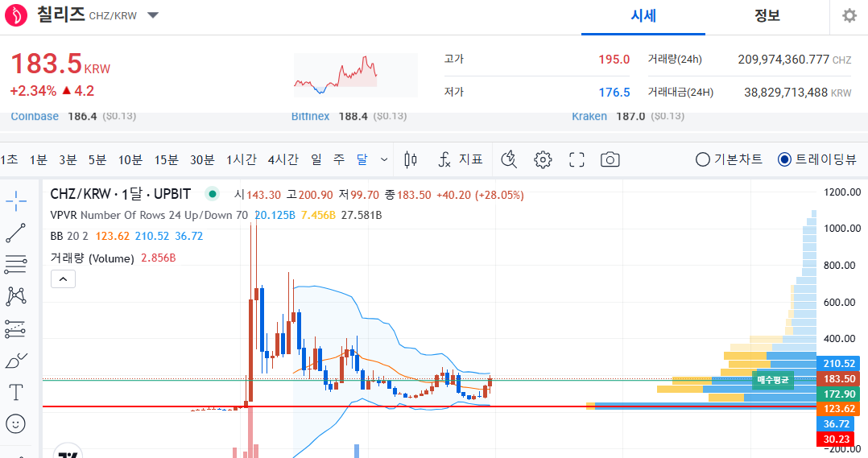
Task: Switch to the 정보 tab
Action: (x=767, y=15)
